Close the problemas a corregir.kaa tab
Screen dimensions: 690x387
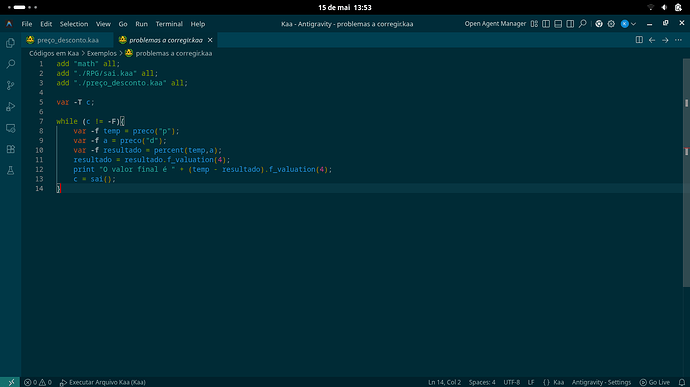(210, 40)
